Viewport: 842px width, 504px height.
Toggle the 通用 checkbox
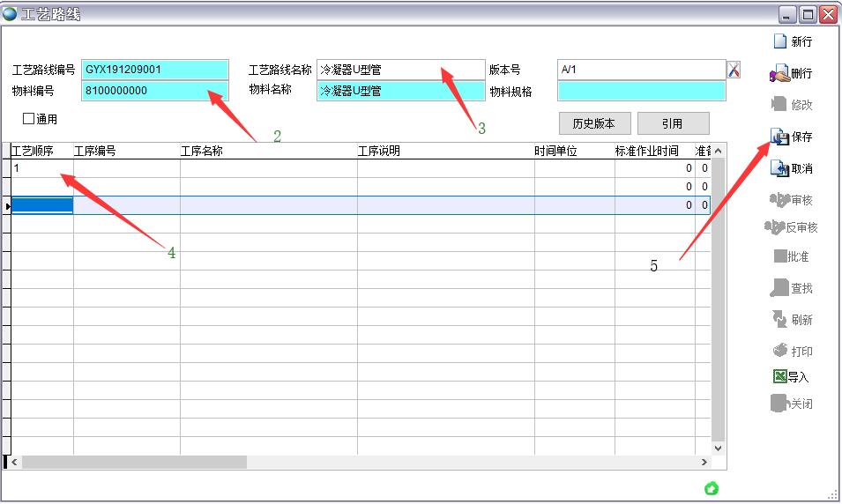29,119
